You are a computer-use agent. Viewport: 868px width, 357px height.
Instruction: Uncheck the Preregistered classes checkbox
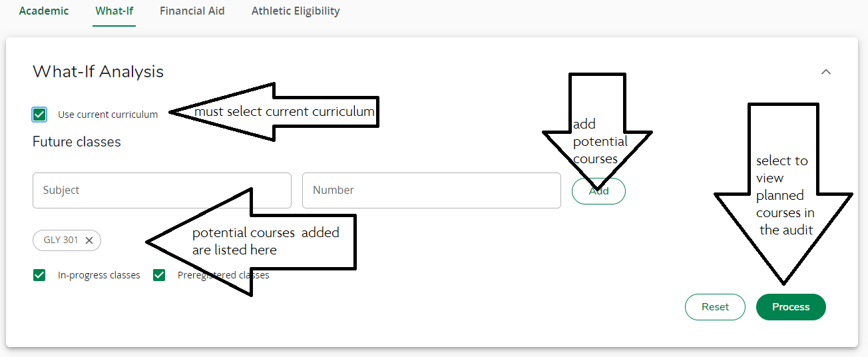(x=159, y=275)
